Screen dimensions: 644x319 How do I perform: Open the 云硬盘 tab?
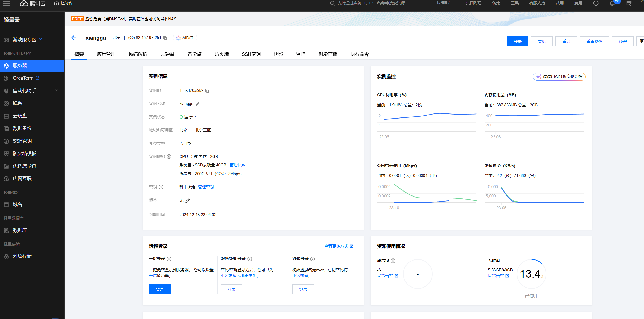pyautogui.click(x=167, y=54)
